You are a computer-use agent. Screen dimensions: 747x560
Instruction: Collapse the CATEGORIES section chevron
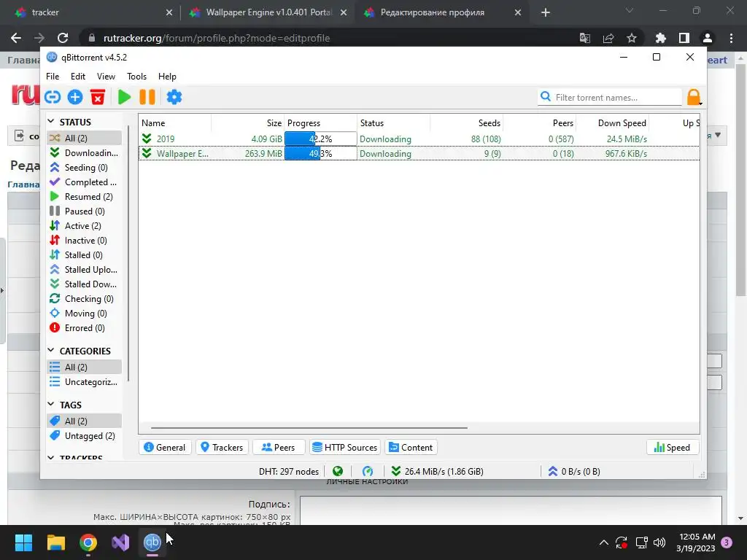[x=51, y=351]
